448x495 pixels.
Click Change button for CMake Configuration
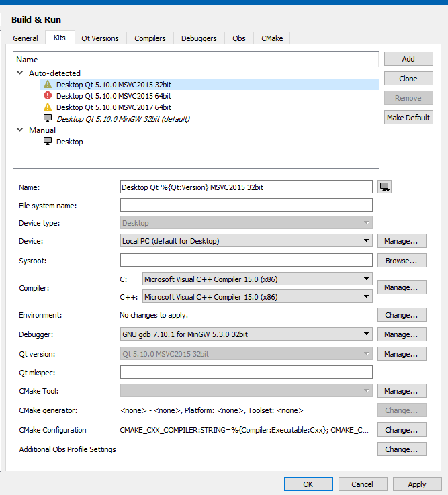tap(402, 430)
